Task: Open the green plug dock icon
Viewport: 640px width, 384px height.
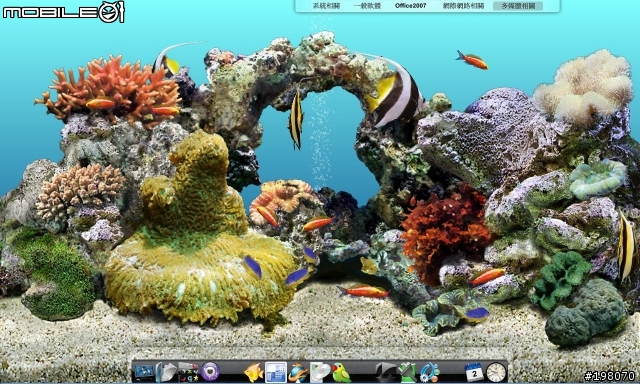Action: 407,372
